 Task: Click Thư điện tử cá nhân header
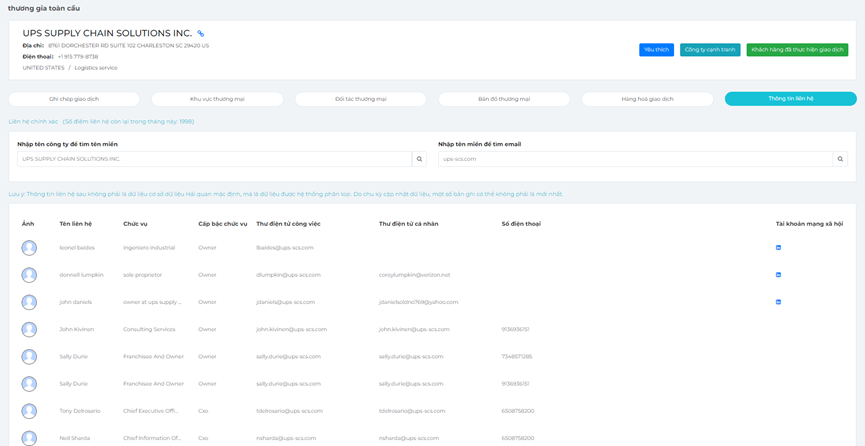pyautogui.click(x=409, y=224)
